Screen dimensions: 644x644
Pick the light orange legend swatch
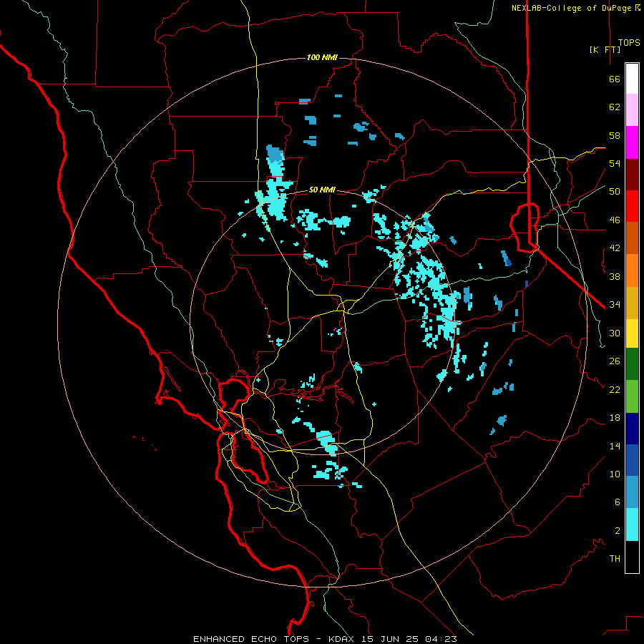point(632,270)
